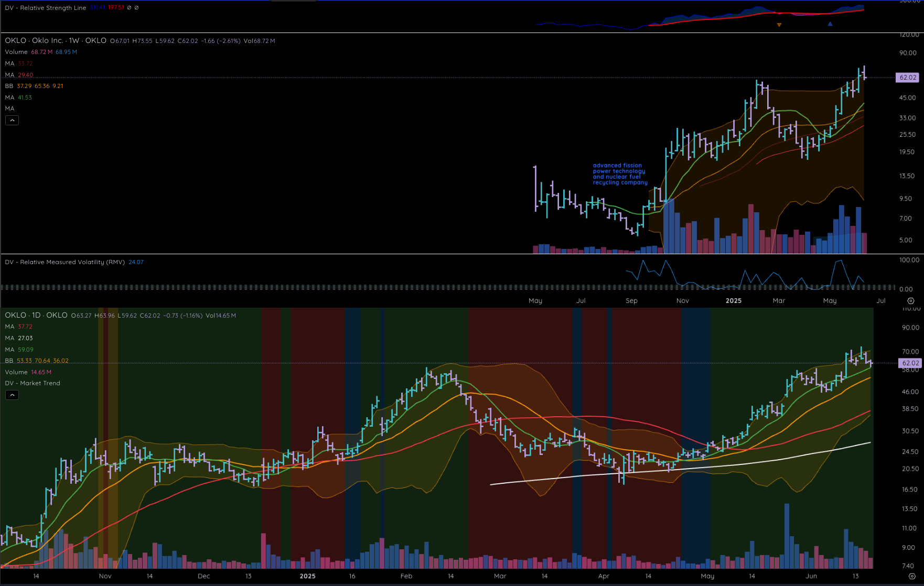Select weekly Volume indicator legend

pos(16,52)
